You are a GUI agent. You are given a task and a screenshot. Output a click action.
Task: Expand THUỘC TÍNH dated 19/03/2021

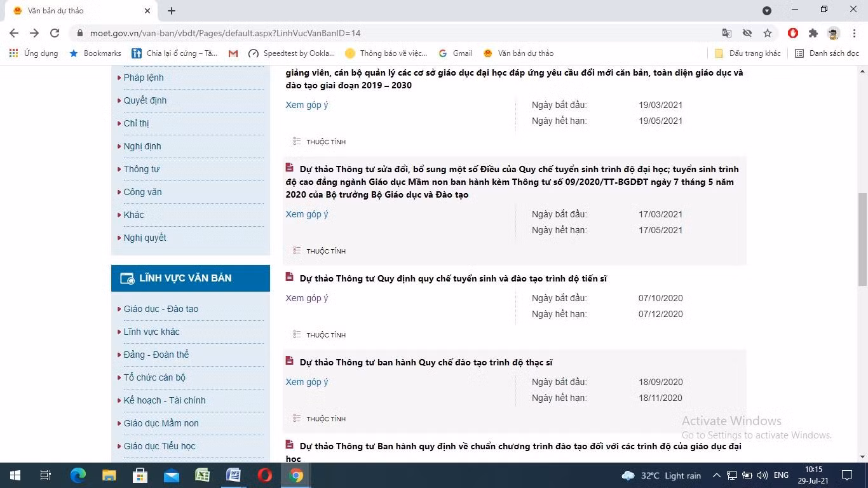pos(320,142)
